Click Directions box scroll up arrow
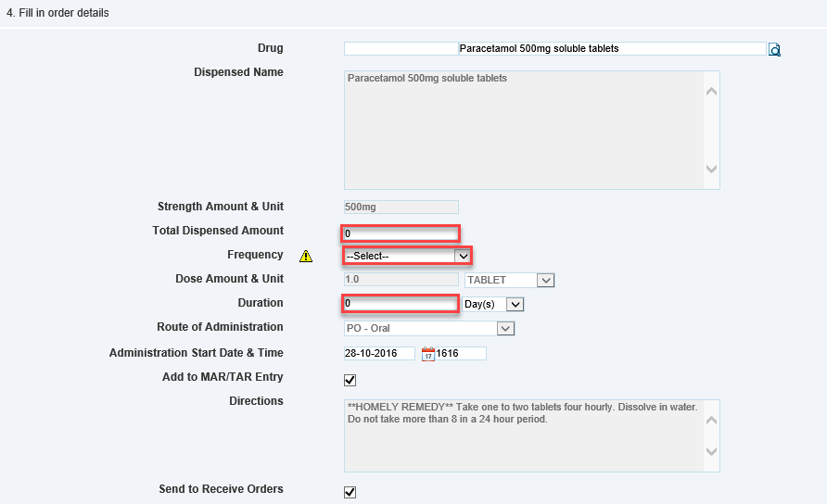The width and height of the screenshot is (827, 504). (711, 420)
